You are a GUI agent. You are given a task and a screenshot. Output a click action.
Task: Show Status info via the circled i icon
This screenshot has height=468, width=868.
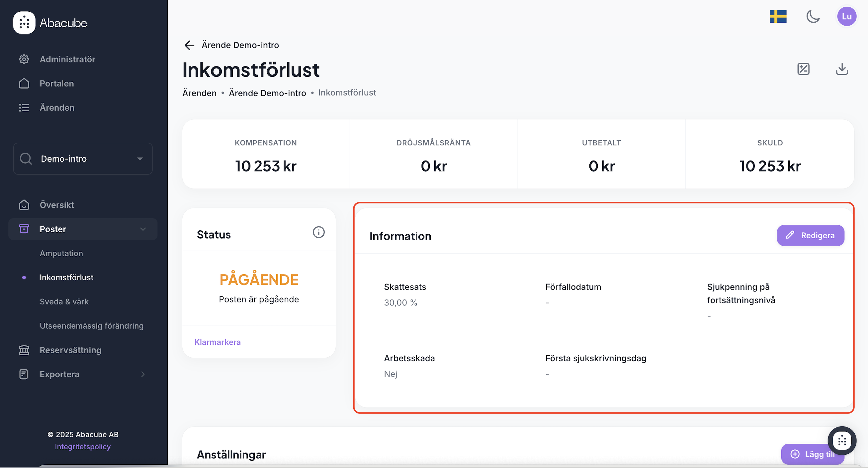click(x=318, y=232)
